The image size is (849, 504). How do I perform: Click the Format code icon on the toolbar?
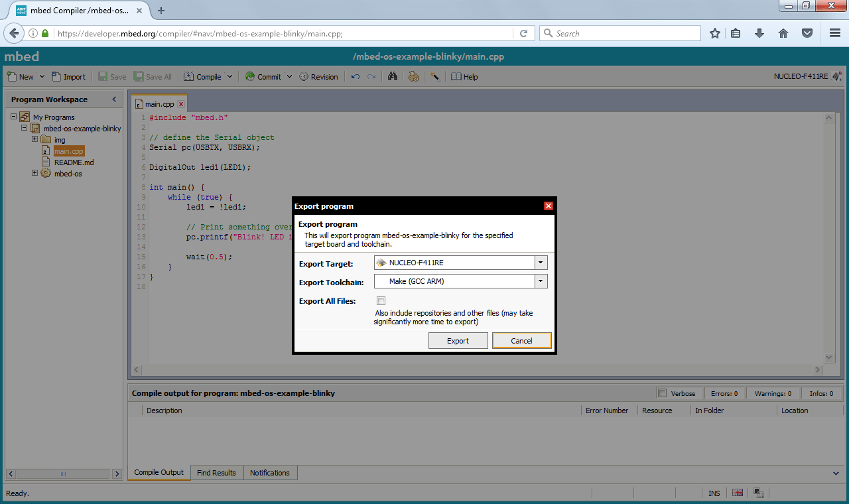point(413,76)
